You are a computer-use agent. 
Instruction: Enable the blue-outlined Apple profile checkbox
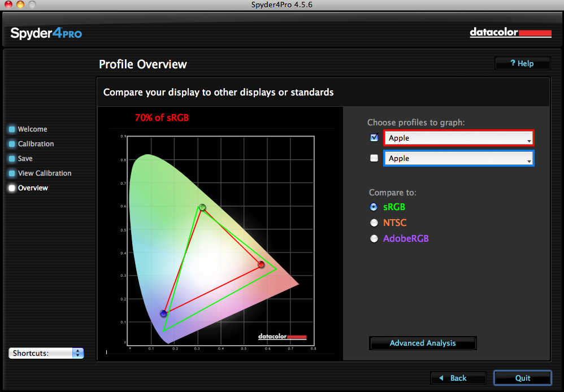tap(374, 158)
